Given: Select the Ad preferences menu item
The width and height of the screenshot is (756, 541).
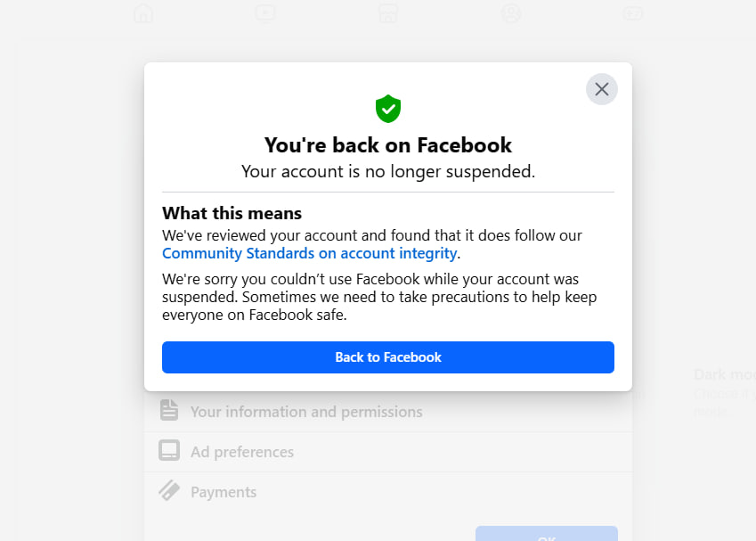Looking at the screenshot, I should pos(242,452).
